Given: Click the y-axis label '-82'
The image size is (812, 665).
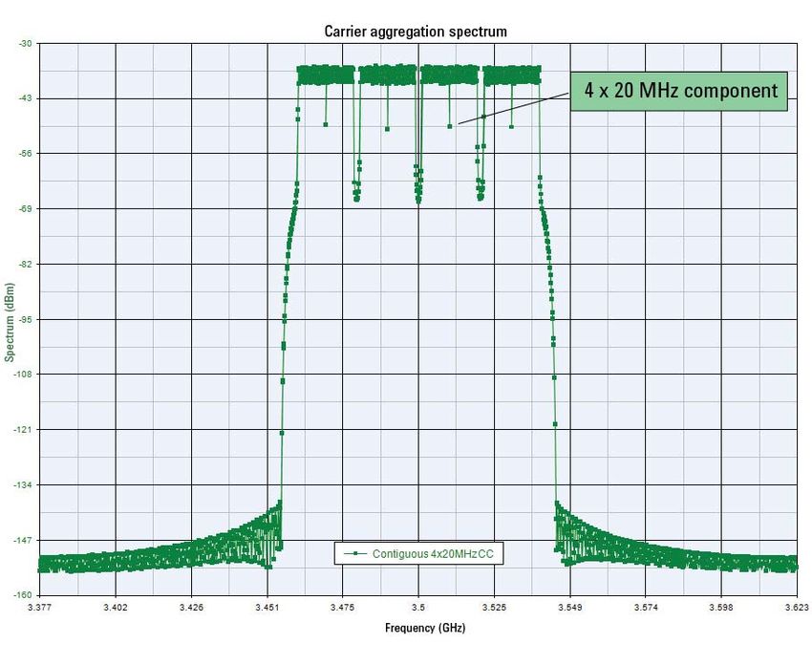Looking at the screenshot, I should 26,264.
